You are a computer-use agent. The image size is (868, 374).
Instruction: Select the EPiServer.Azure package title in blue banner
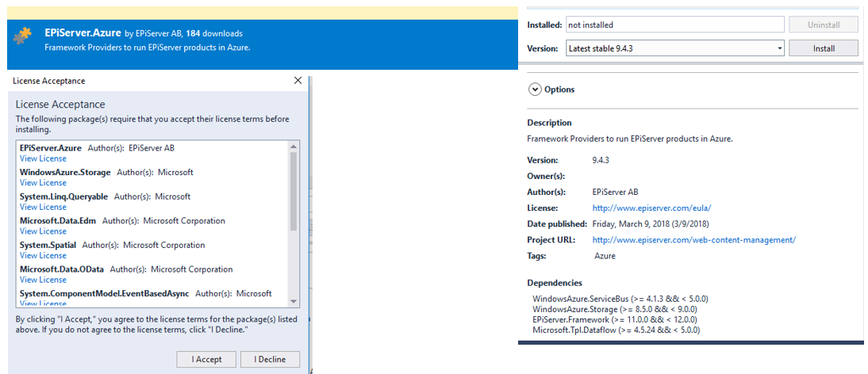coord(83,33)
